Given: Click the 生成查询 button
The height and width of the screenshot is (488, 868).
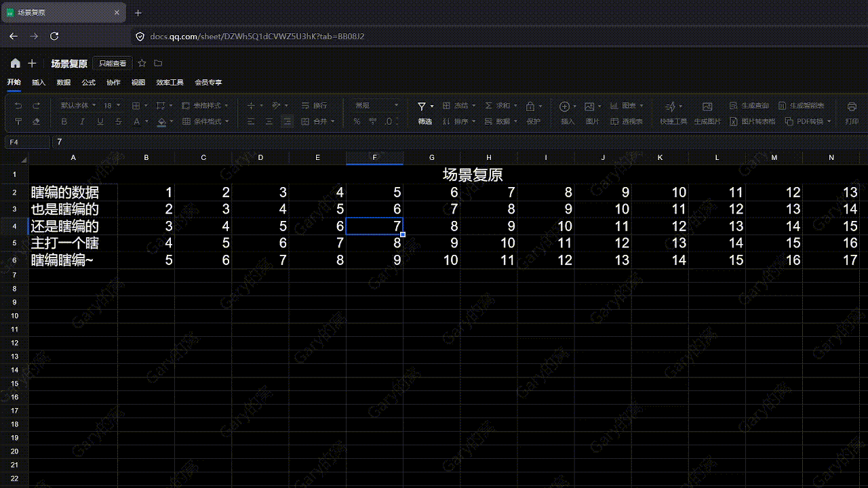Looking at the screenshot, I should click(x=749, y=106).
